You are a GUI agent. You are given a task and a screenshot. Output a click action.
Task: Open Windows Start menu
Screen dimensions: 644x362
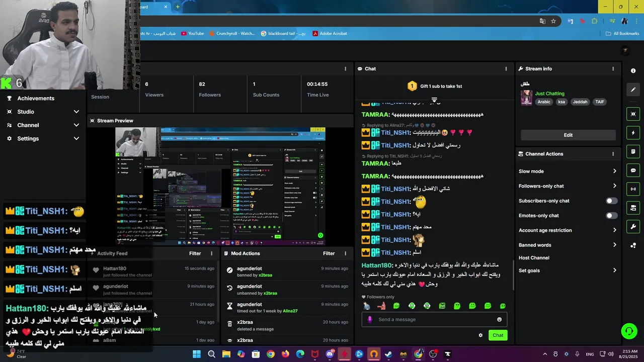[x=197, y=354]
